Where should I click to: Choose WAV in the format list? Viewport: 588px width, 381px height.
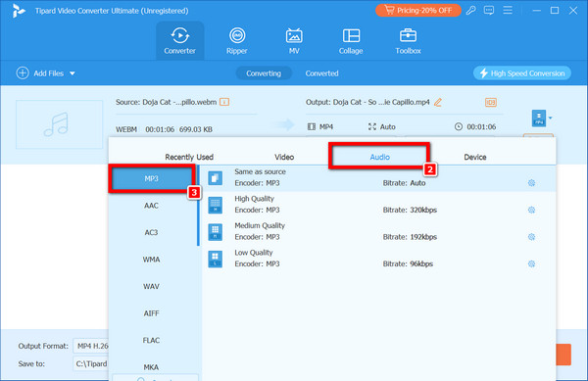152,286
